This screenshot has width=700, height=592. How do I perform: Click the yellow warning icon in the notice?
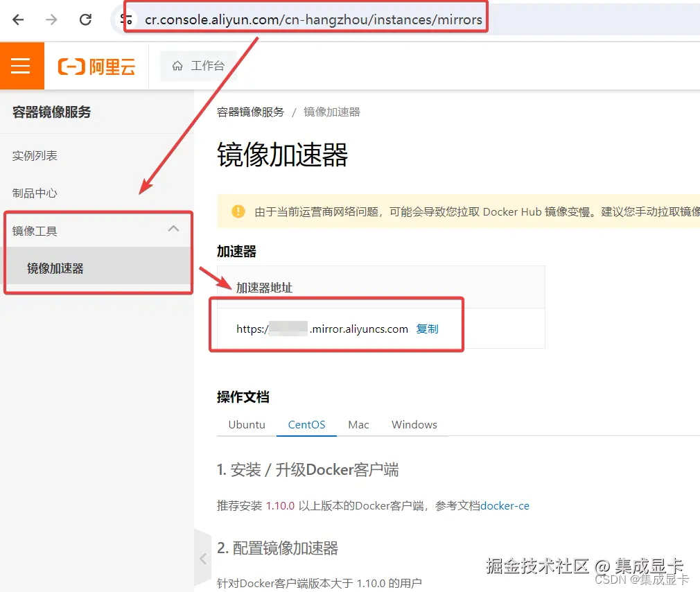tap(238, 211)
